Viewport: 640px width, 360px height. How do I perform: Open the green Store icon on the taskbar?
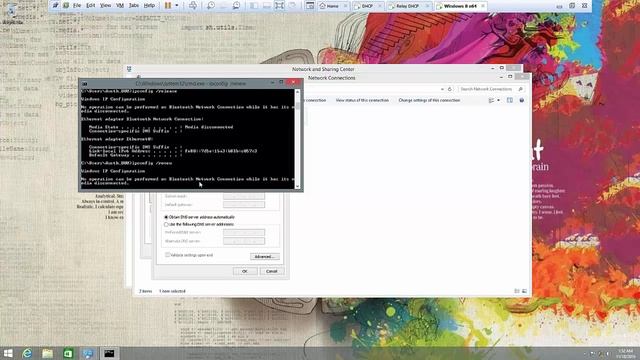[68, 353]
